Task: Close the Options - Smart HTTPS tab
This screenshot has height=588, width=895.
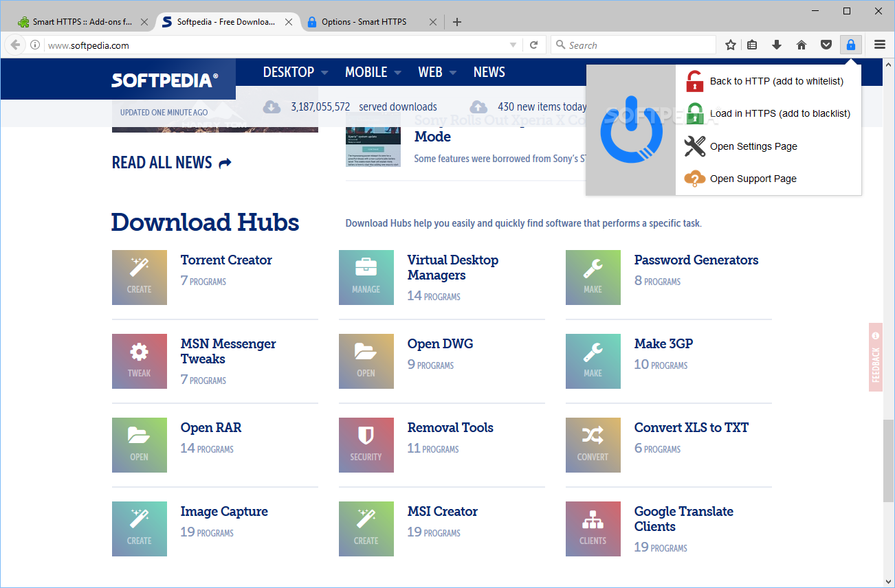Action: [x=432, y=22]
